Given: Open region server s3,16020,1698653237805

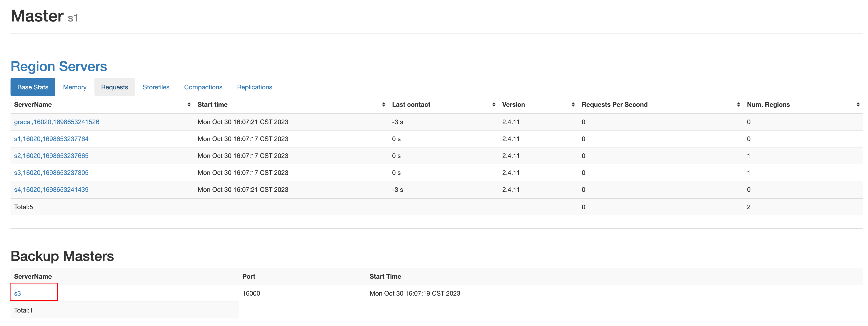Looking at the screenshot, I should [51, 173].
